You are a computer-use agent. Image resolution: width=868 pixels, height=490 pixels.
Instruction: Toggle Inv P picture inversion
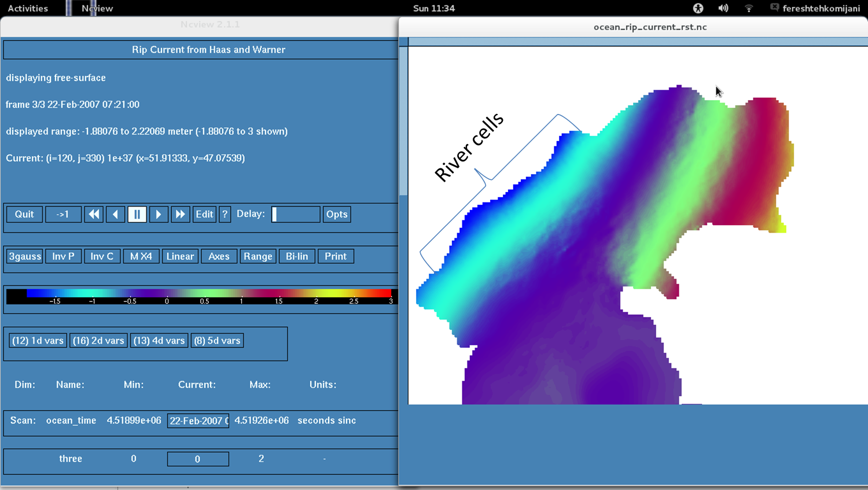click(x=63, y=256)
